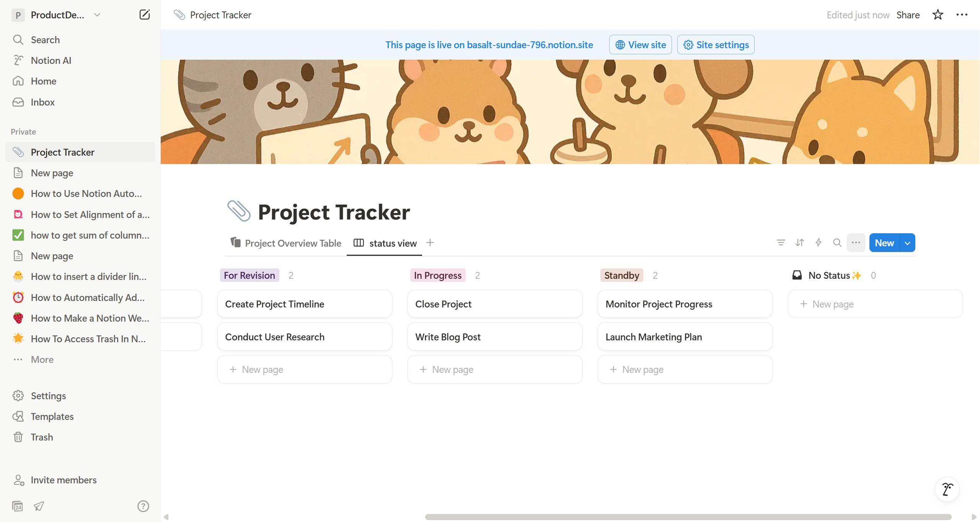
Task: Open How to Make a Notion We... page
Action: (80, 318)
